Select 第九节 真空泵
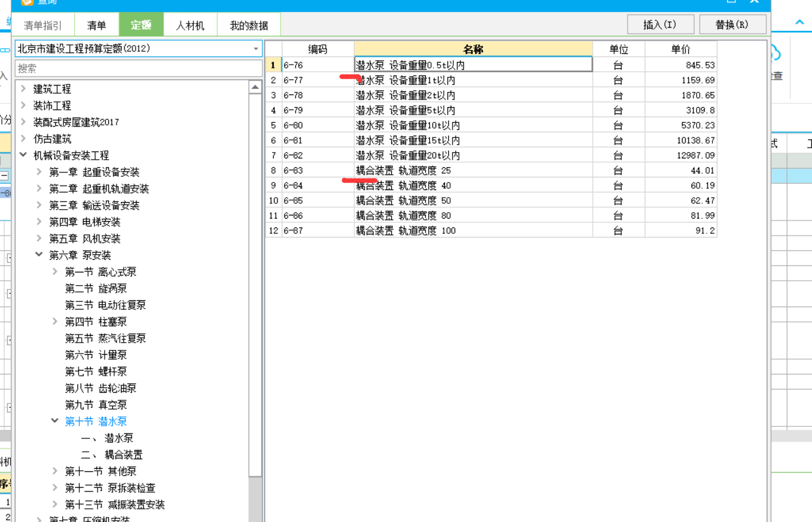This screenshot has width=812, height=522. 96,404
